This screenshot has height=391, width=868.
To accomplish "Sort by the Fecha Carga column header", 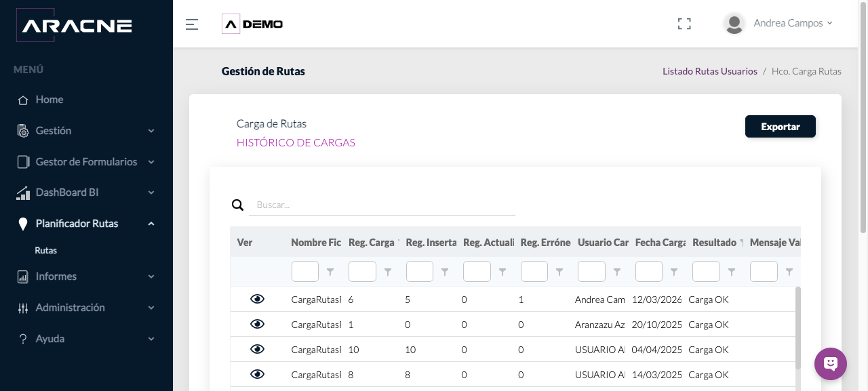I will tap(660, 243).
